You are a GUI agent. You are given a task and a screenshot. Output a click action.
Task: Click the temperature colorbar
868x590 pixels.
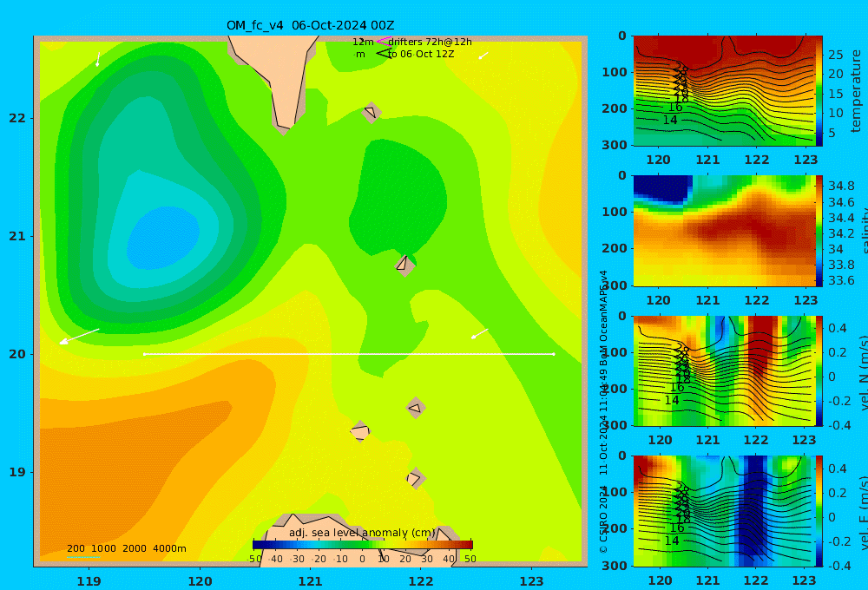(819, 91)
